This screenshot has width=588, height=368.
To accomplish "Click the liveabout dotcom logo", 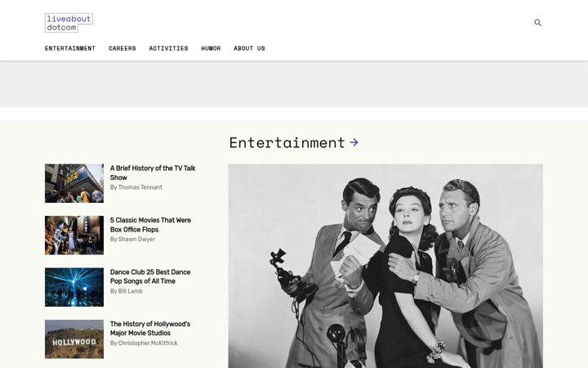I will click(69, 23).
